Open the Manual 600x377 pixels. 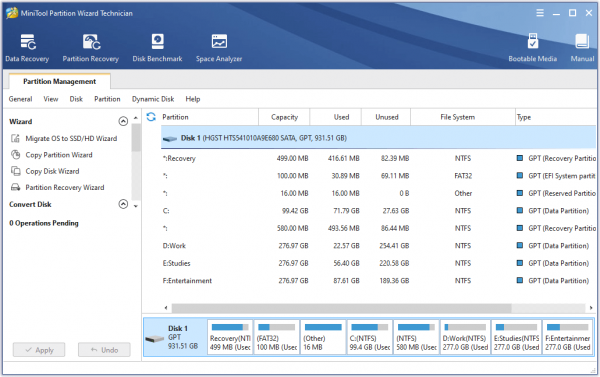click(x=582, y=48)
